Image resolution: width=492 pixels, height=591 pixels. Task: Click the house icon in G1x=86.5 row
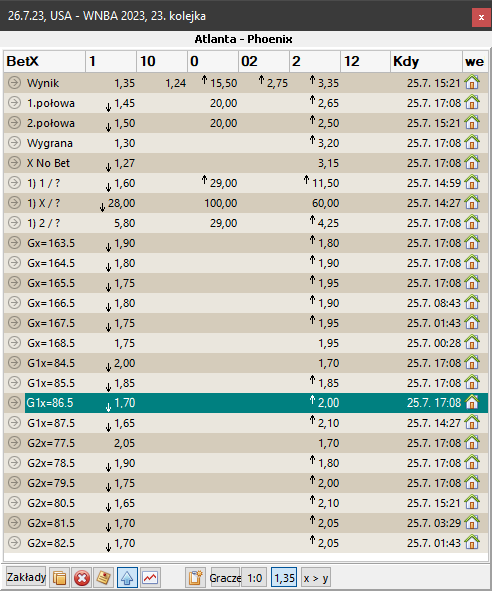[472, 402]
